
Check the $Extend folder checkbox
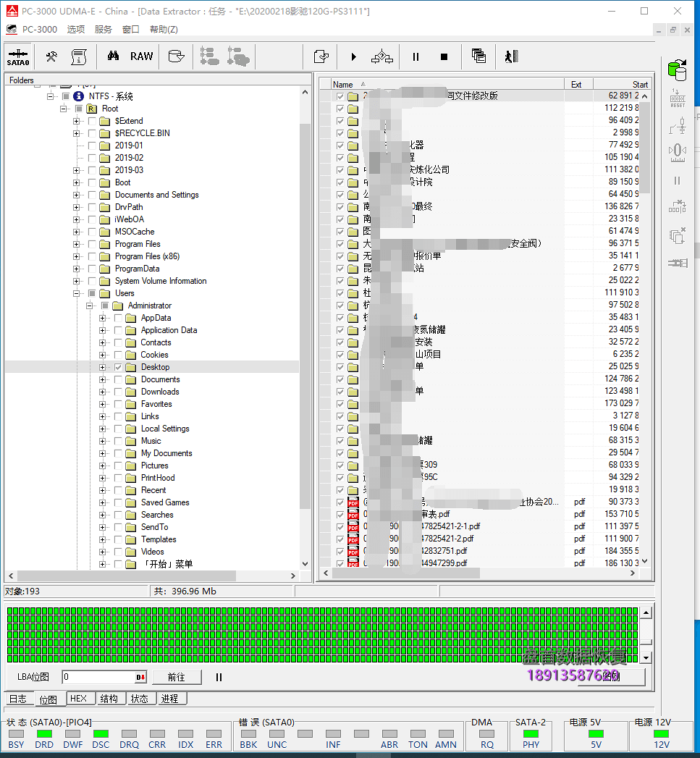click(92, 121)
